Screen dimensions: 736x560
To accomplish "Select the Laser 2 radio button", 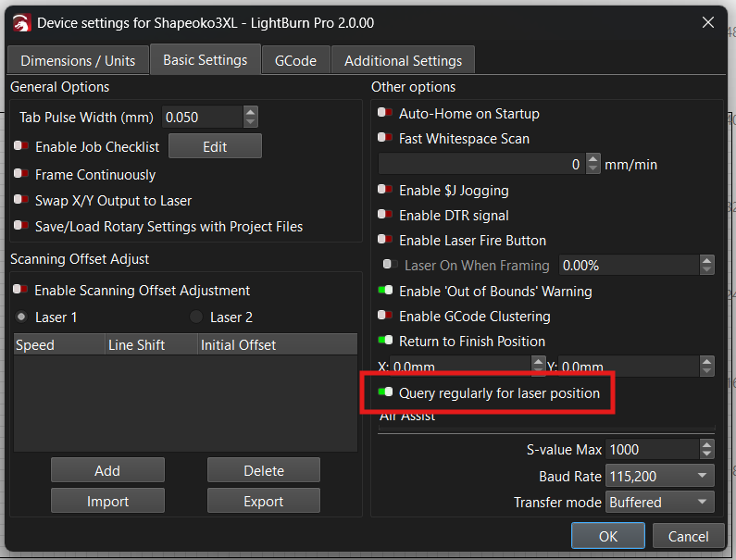I will (x=196, y=317).
